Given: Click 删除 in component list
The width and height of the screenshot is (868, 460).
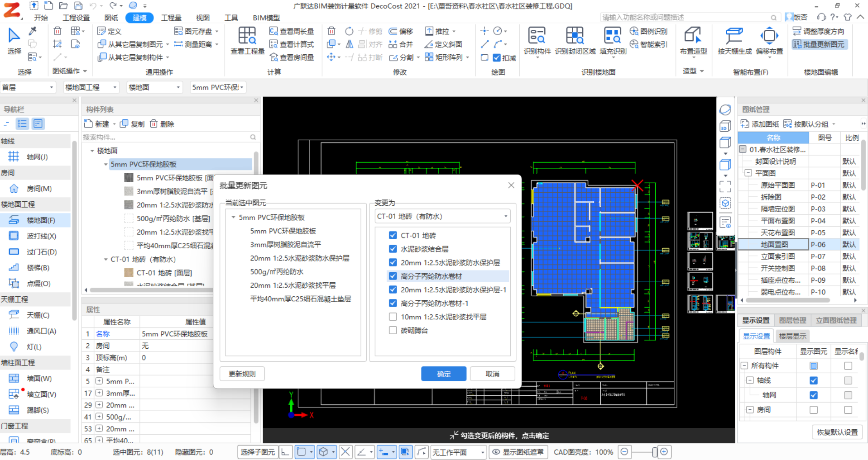Looking at the screenshot, I should 162,124.
